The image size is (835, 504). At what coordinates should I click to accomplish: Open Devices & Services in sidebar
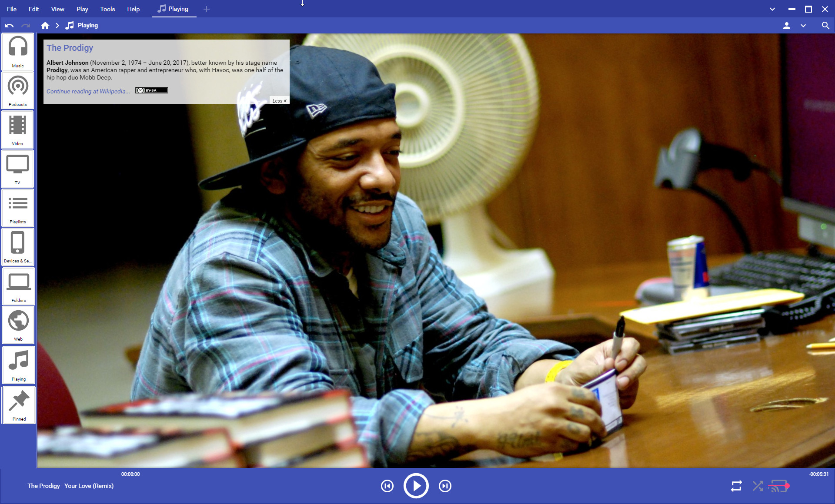(x=18, y=247)
